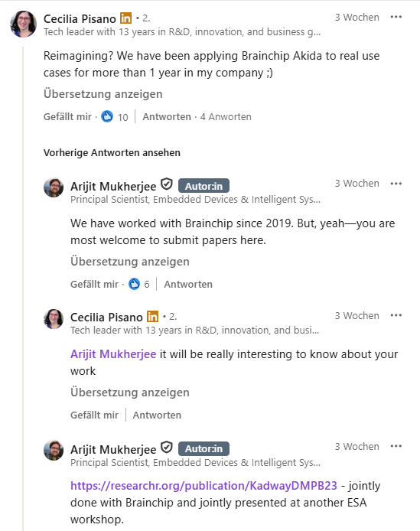
Task: Open Cecilia Pisano's top profile picture
Action: click(x=24, y=24)
